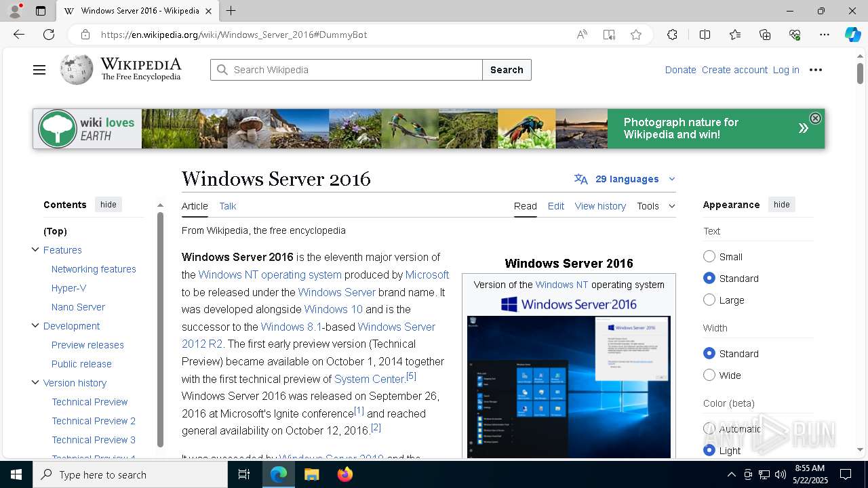Select Standard text size
The image size is (868, 488).
tap(709, 278)
